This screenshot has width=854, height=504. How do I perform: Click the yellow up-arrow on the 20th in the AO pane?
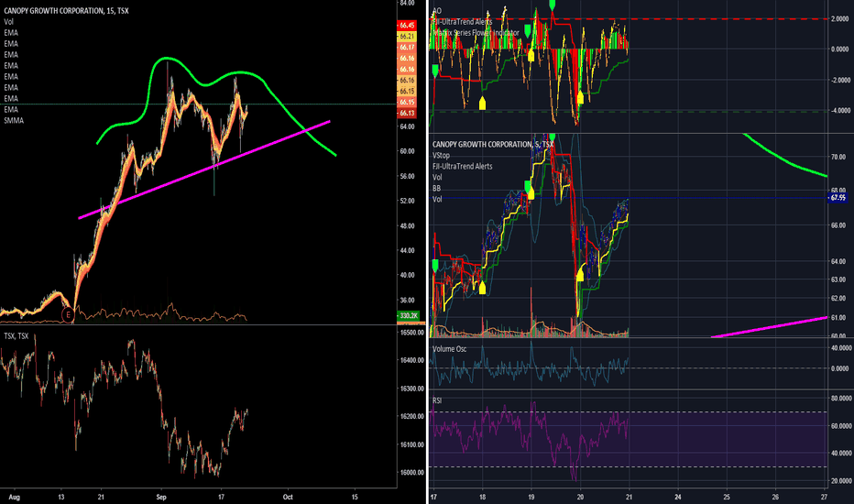click(x=580, y=97)
